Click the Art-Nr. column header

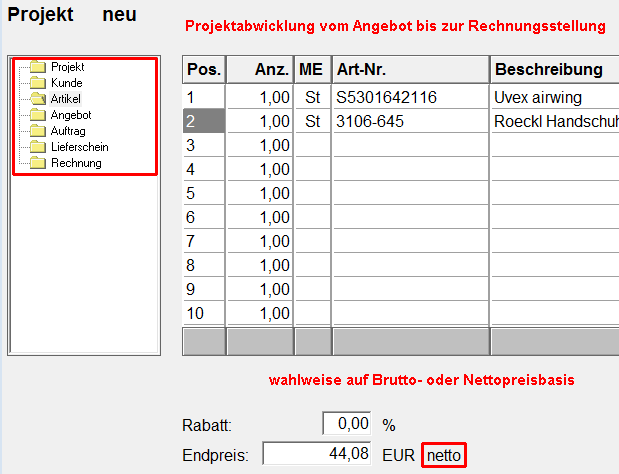pyautogui.click(x=410, y=69)
